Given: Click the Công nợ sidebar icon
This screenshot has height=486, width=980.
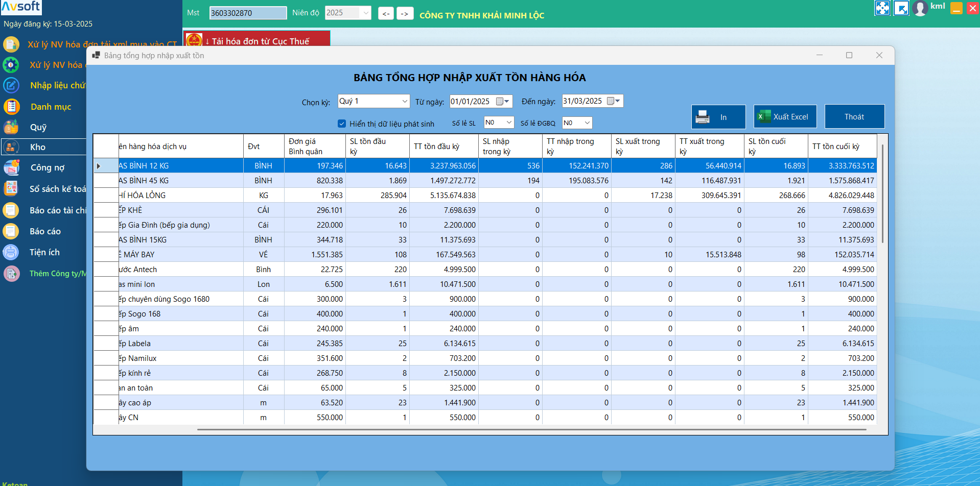Looking at the screenshot, I should click(11, 167).
